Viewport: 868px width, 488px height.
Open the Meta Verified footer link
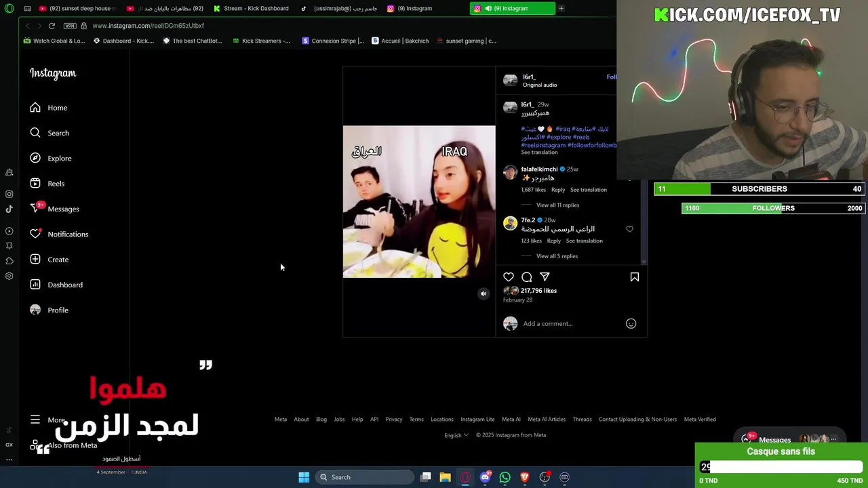700,420
